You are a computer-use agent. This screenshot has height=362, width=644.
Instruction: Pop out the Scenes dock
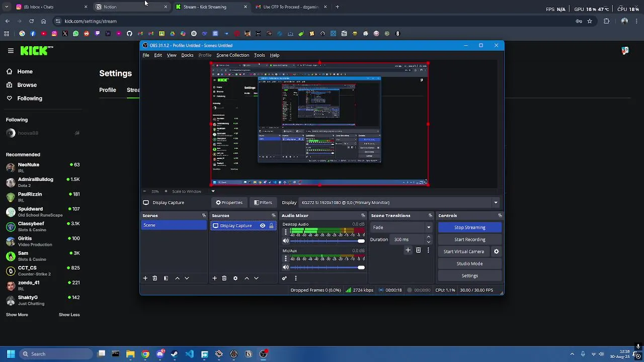[x=204, y=216]
